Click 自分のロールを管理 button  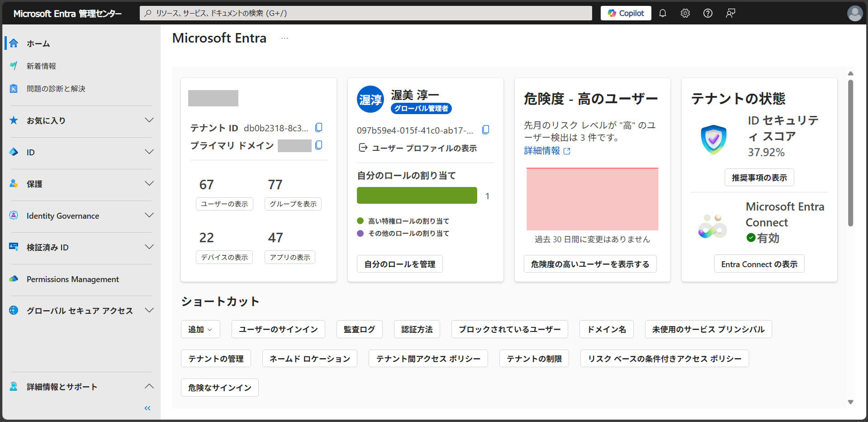(400, 264)
